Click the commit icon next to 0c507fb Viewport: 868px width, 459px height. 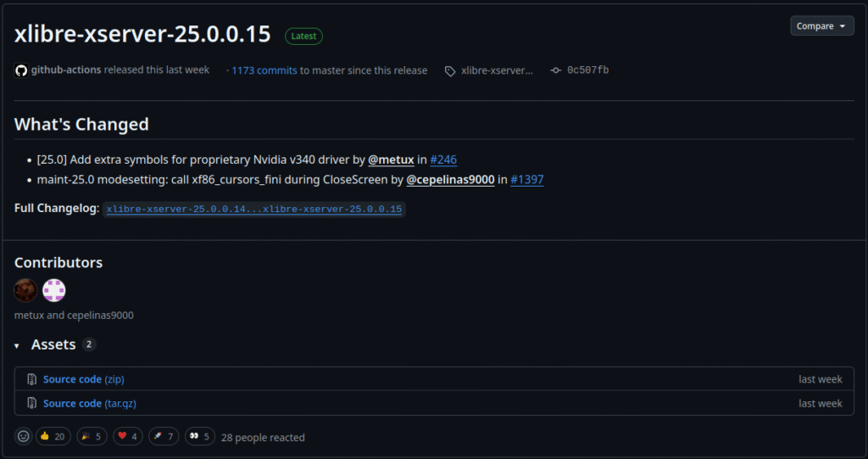tap(555, 70)
